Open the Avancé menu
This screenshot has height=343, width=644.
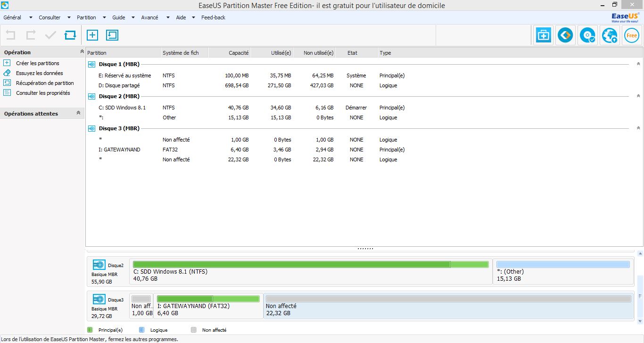click(150, 17)
